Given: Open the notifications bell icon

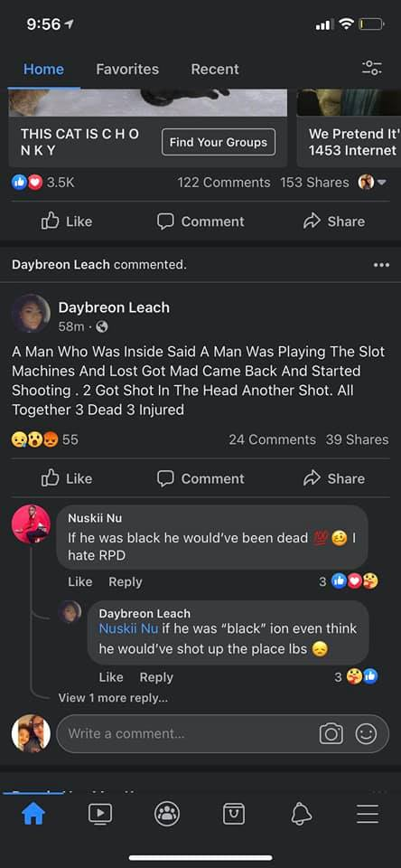Looking at the screenshot, I should pos(302,814).
